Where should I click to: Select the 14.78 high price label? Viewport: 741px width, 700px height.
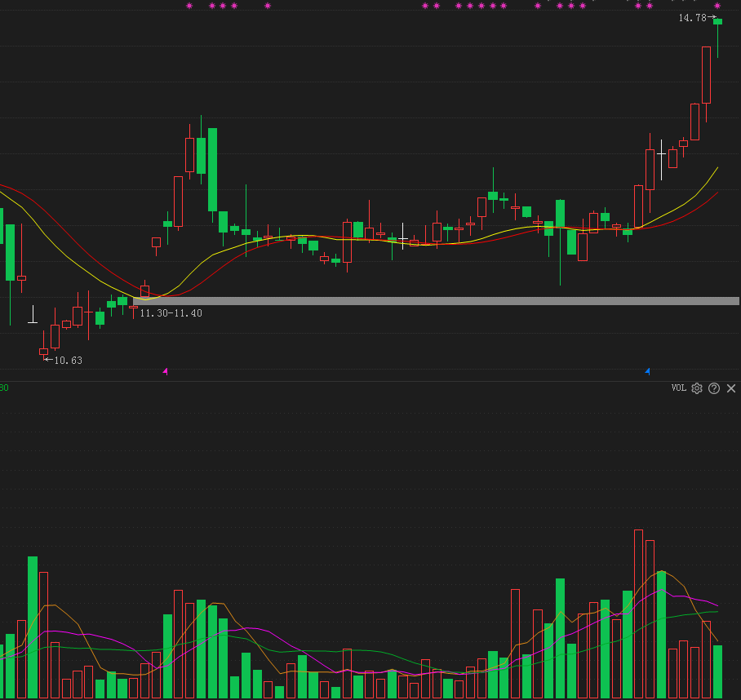(692, 18)
